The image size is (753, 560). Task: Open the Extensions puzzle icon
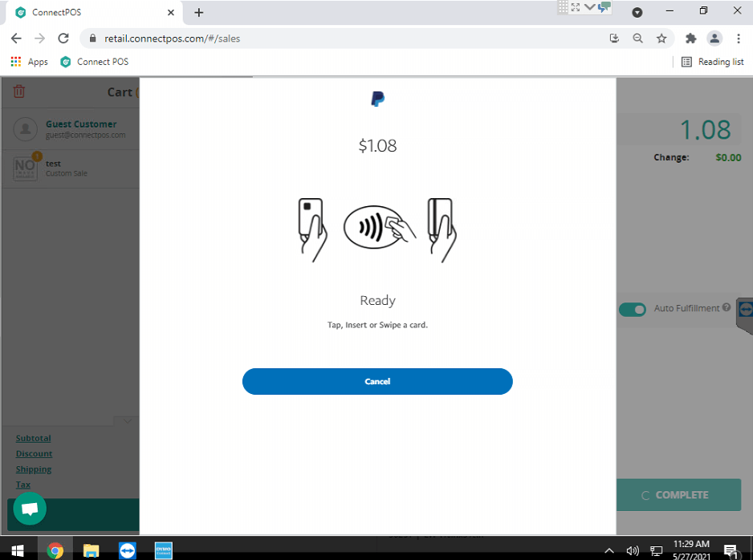[690, 39]
